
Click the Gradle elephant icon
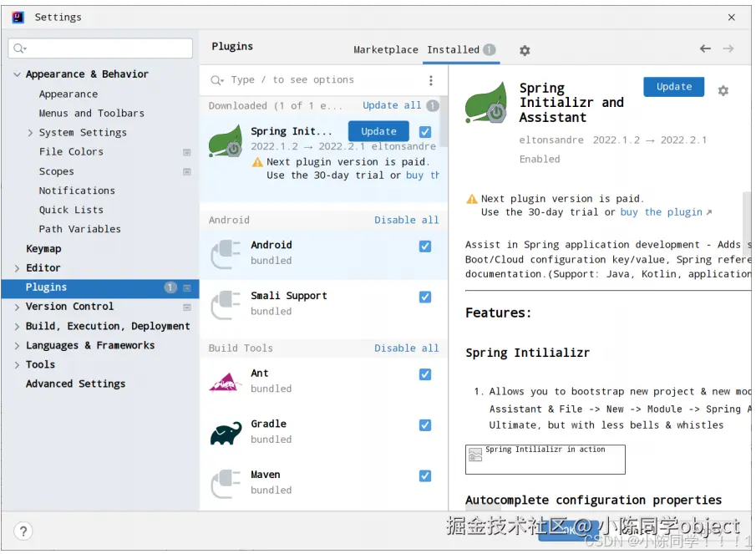pos(226,433)
